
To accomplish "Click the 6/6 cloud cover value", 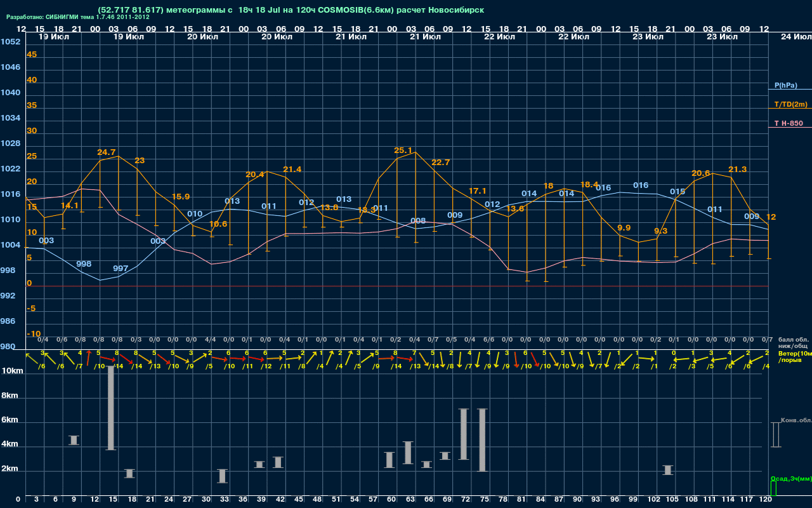I will [x=490, y=340].
